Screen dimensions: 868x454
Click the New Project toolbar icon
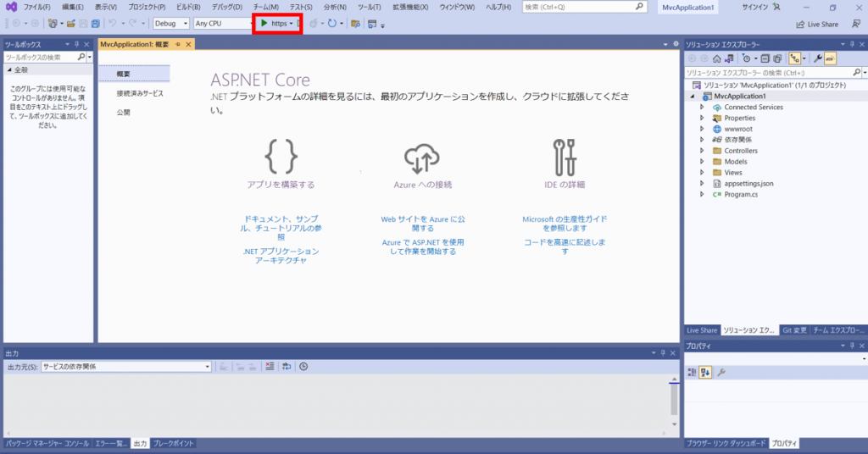[x=53, y=24]
